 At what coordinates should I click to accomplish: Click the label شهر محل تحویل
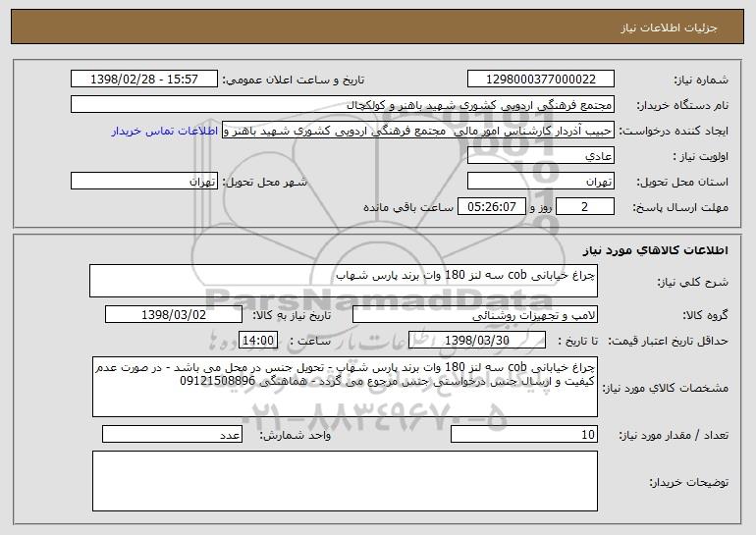[x=265, y=183]
